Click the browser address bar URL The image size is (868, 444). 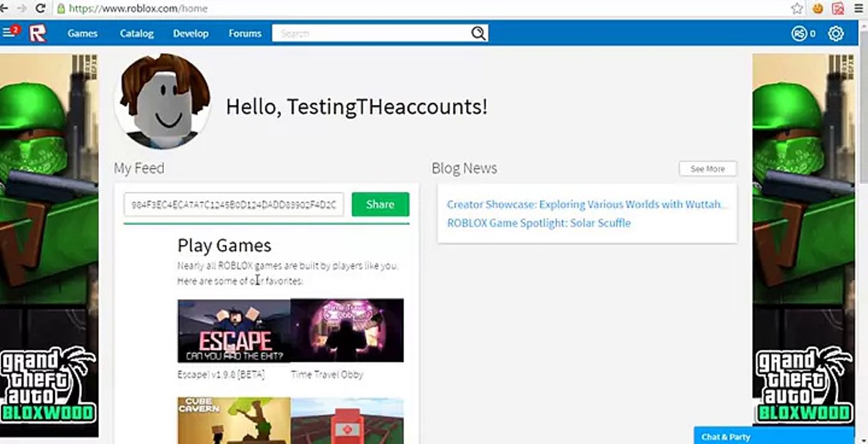[x=138, y=9]
